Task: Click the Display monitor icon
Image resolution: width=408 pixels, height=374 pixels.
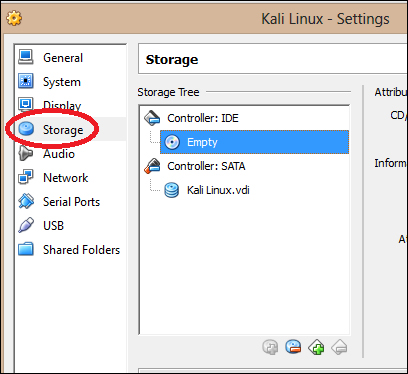Action: coord(26,104)
